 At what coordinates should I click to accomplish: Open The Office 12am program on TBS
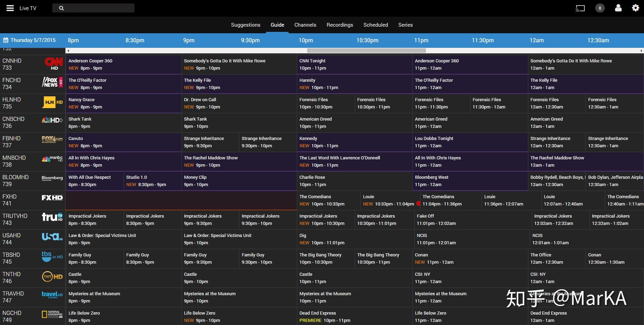557,258
